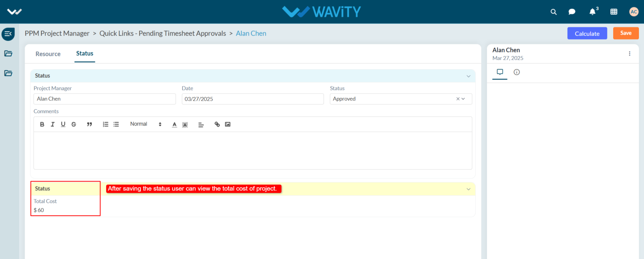Select the Status tab
The height and width of the screenshot is (259, 644).
(85, 53)
